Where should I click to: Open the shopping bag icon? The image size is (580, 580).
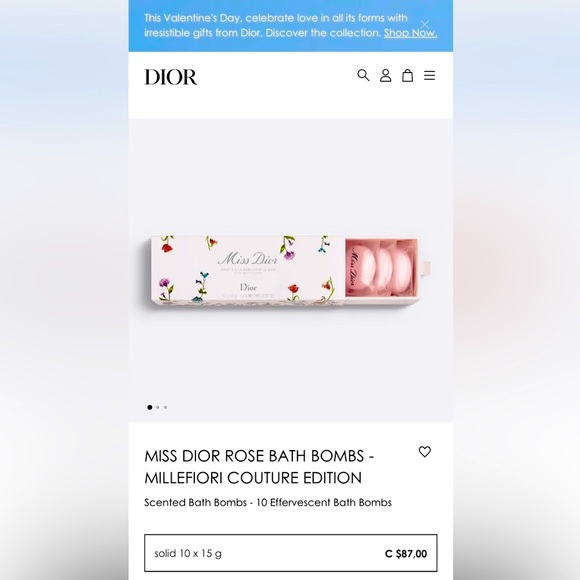(408, 75)
